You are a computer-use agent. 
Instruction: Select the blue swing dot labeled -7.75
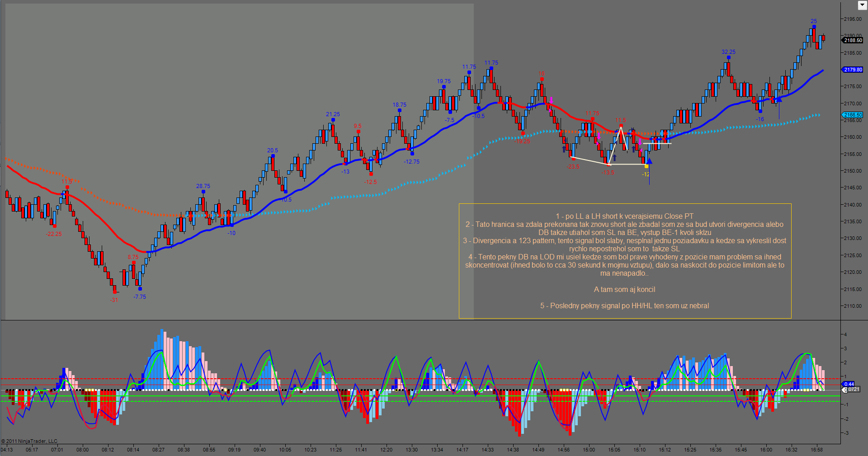[x=140, y=289]
